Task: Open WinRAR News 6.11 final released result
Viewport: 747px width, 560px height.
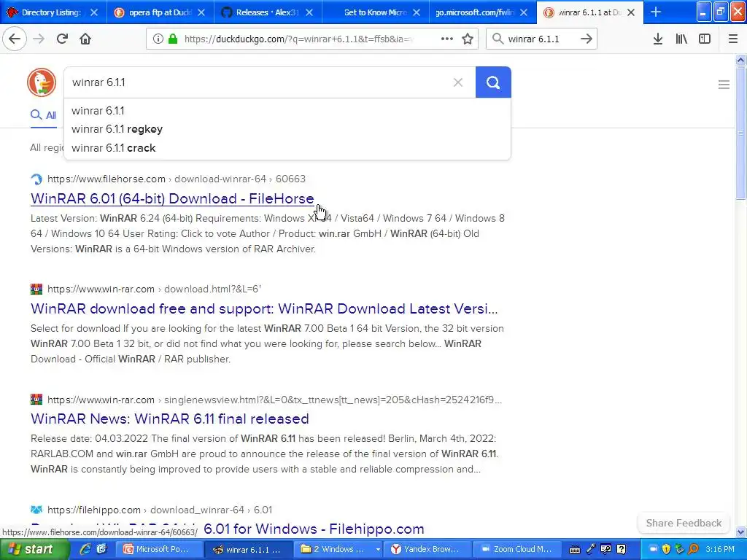Action: [x=169, y=419]
